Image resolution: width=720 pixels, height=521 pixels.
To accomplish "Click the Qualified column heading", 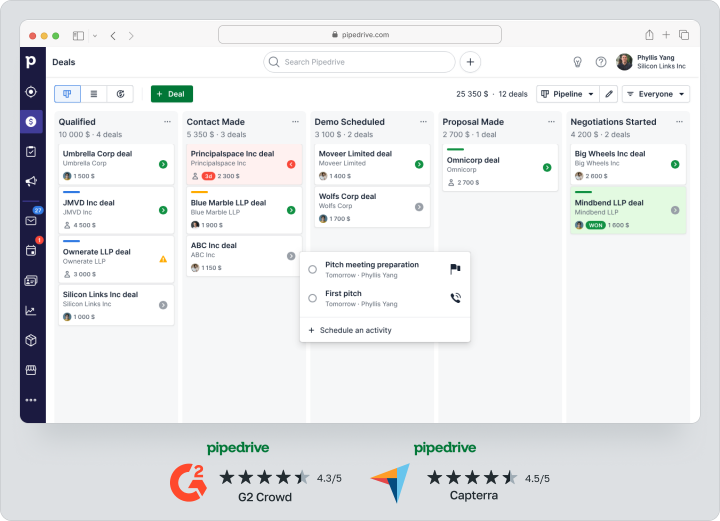I will tap(77, 122).
